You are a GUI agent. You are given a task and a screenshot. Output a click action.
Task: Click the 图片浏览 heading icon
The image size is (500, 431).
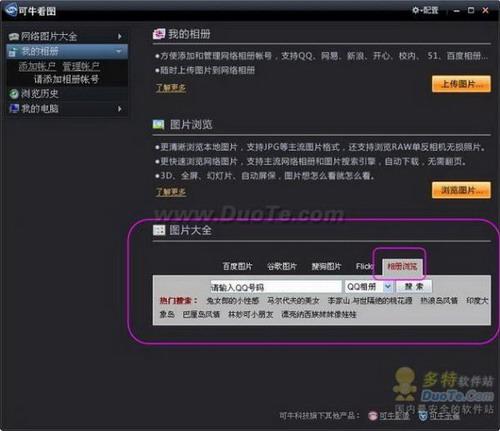point(159,125)
